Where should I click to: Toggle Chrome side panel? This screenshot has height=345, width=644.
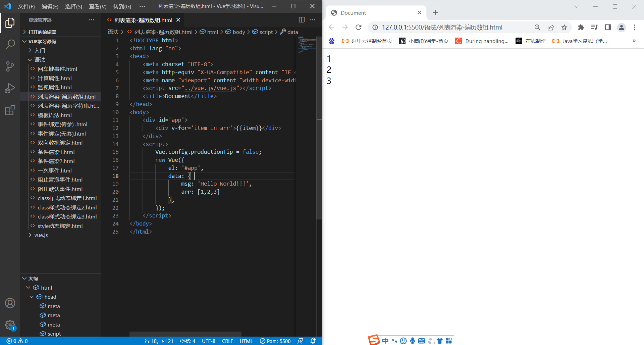tap(608, 28)
